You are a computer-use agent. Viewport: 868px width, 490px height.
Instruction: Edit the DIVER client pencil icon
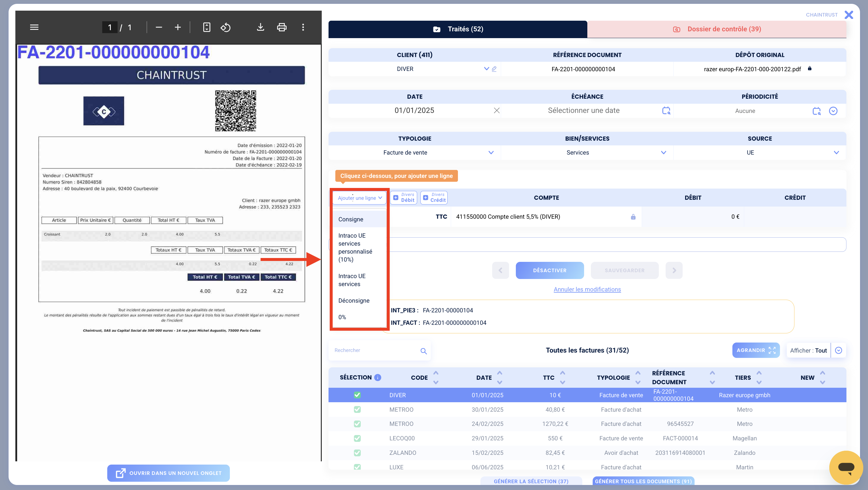494,69
